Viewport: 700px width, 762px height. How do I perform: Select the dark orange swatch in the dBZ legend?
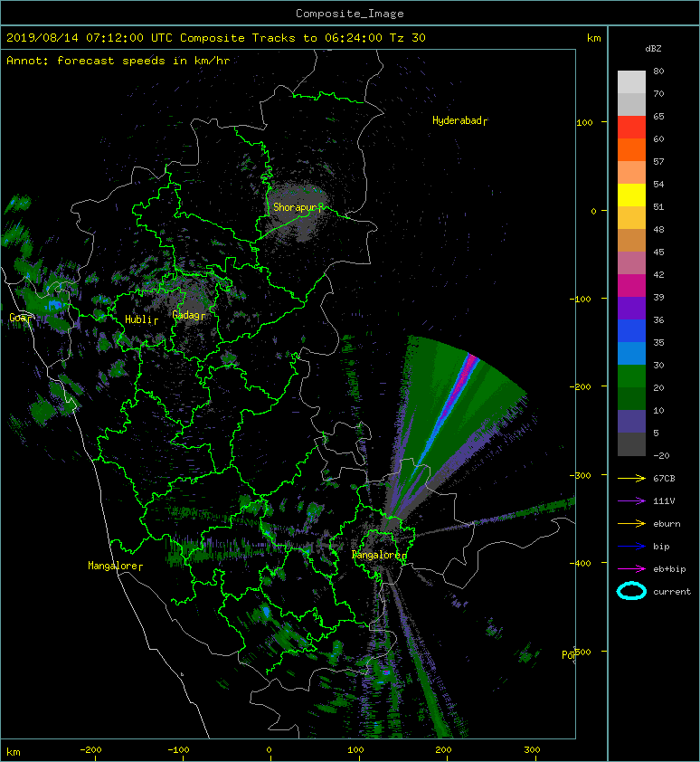[631, 149]
